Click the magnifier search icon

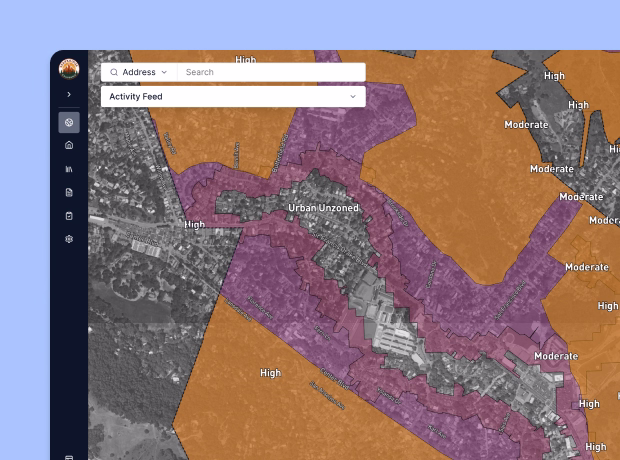coord(114,72)
